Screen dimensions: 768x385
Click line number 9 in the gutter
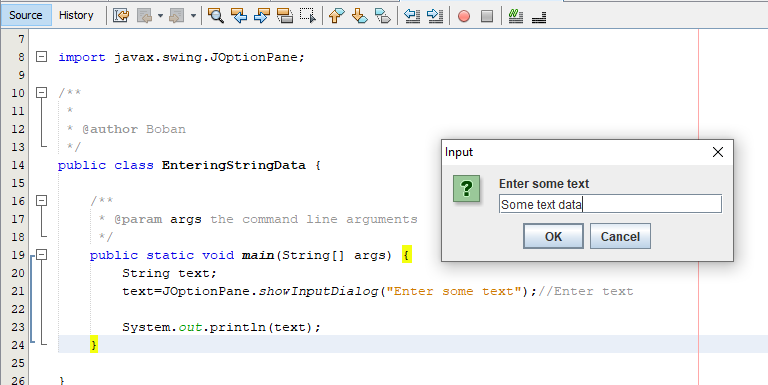pyautogui.click(x=21, y=75)
